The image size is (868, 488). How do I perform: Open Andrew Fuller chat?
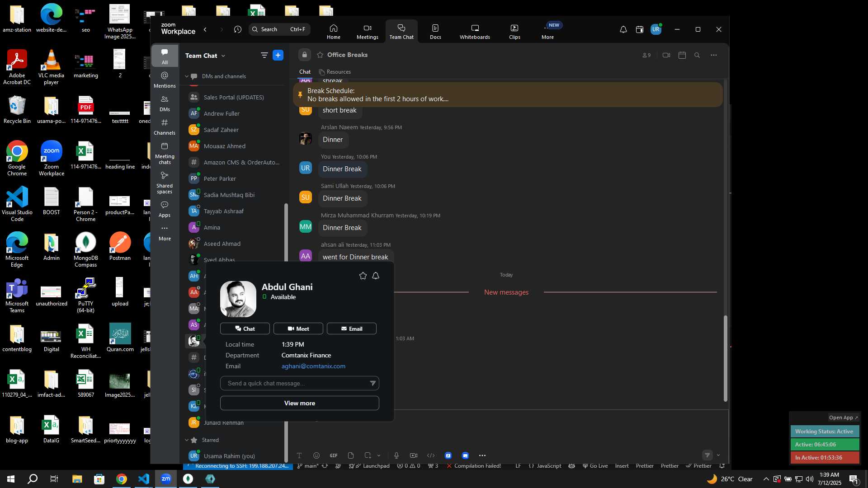[x=234, y=113]
